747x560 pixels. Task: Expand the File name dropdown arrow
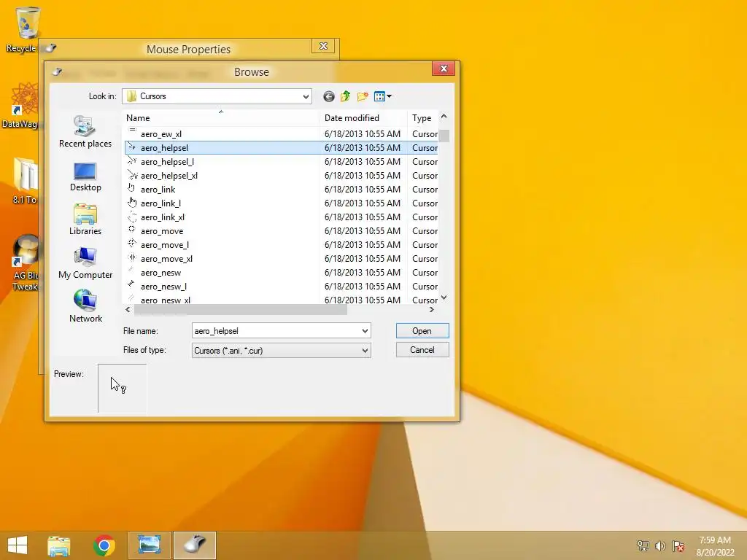365,331
